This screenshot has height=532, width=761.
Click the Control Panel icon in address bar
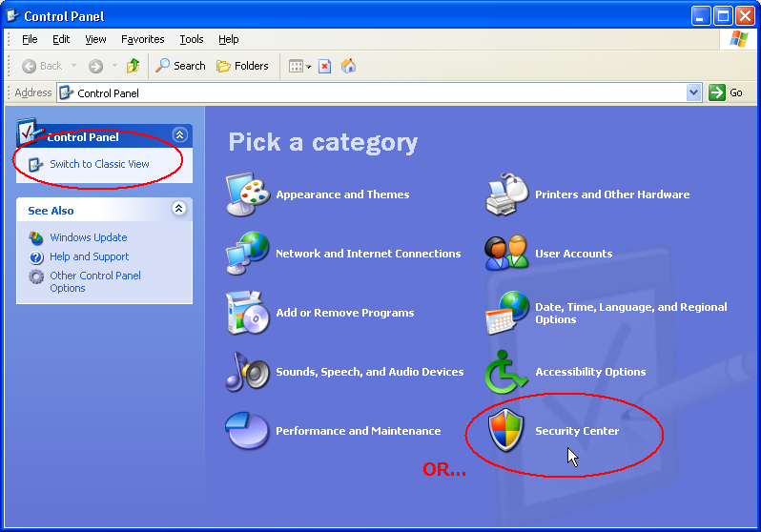(67, 92)
